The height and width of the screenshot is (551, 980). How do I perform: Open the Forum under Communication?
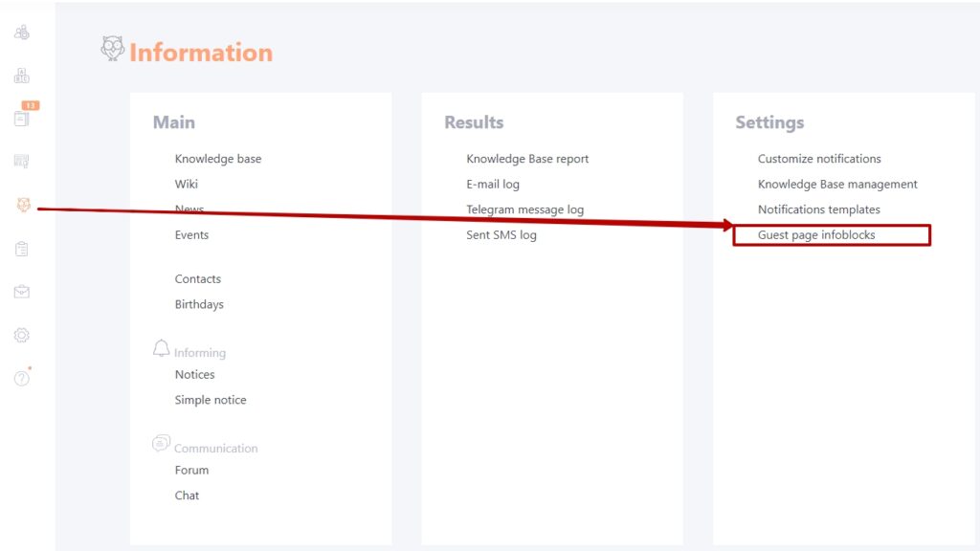click(191, 470)
